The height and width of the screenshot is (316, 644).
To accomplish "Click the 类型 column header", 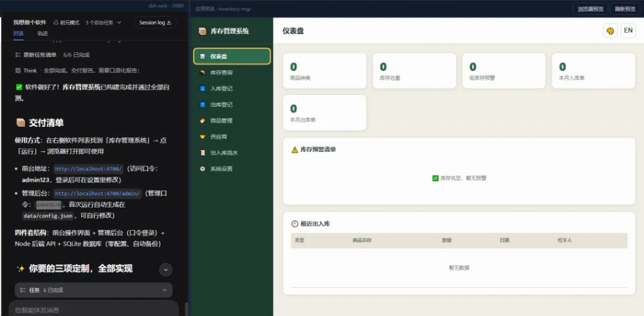I will (x=299, y=241).
